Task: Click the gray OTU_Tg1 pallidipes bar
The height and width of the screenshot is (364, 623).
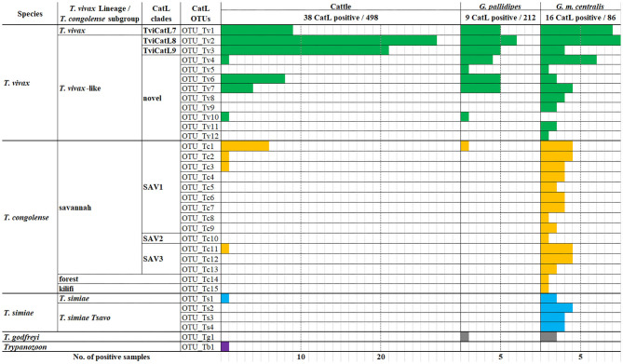Action: (x=465, y=337)
